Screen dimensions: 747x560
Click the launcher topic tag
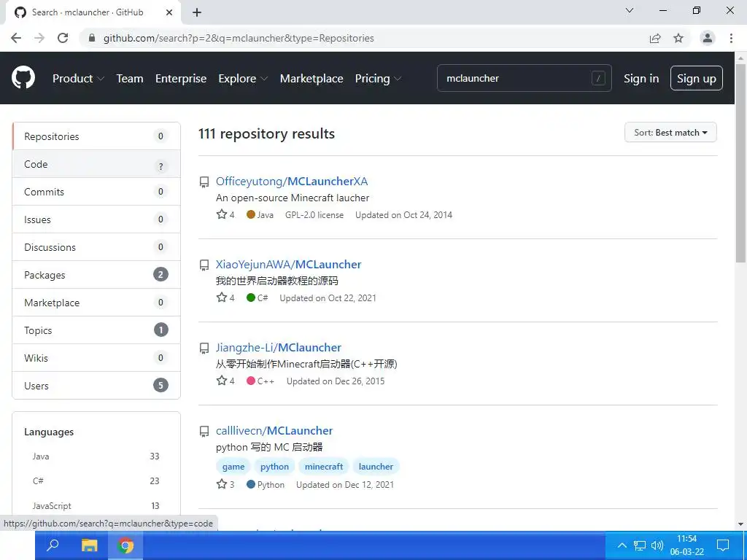click(x=376, y=467)
